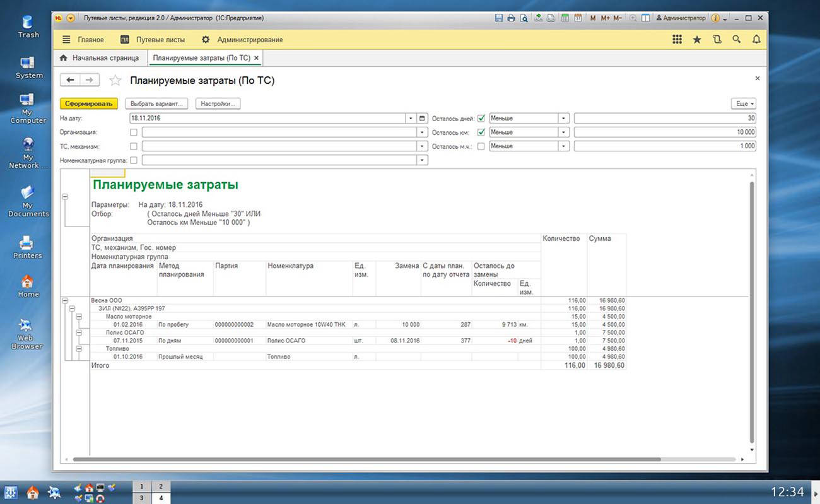Click the horizontal scrollbar of the report
This screenshot has height=504, width=820.
click(366, 460)
